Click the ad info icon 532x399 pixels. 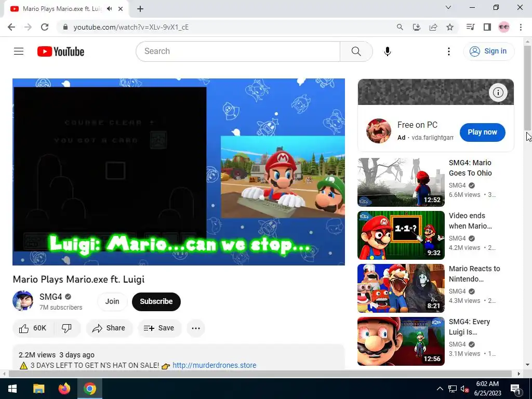498,92
